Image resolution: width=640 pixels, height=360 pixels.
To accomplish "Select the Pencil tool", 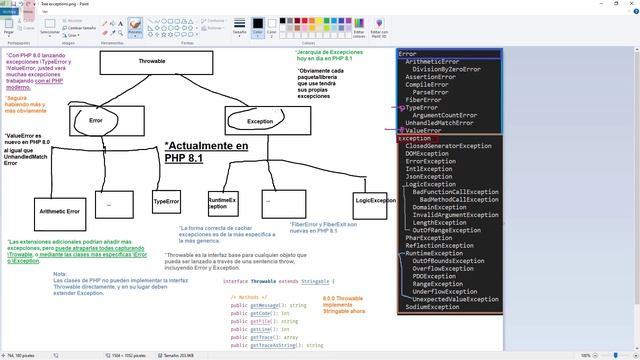I will 105,24.
